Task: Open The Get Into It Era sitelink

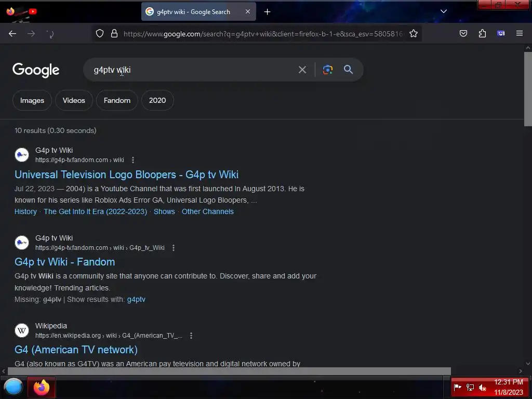Action: (96, 211)
